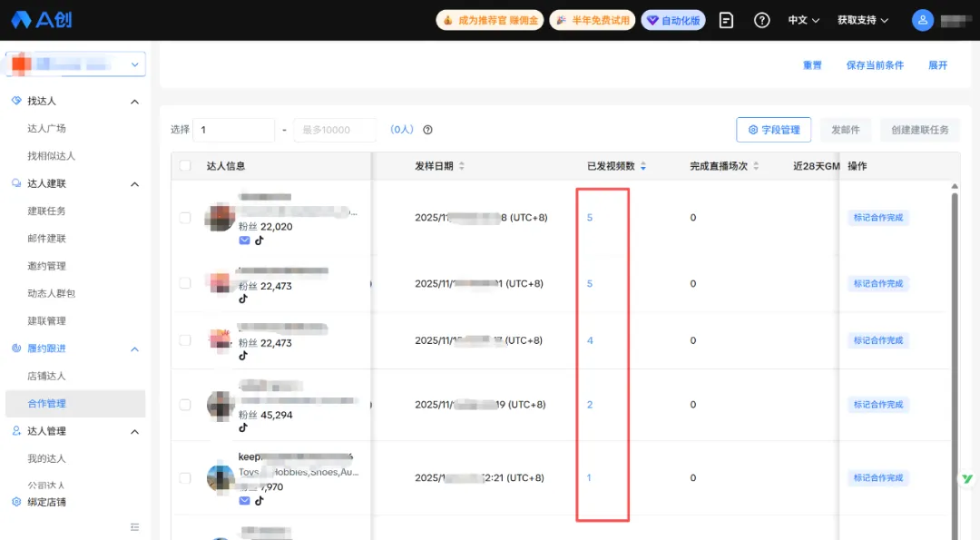Sort by 已发视频数 column arrows
This screenshot has width=980, height=540.
[643, 166]
